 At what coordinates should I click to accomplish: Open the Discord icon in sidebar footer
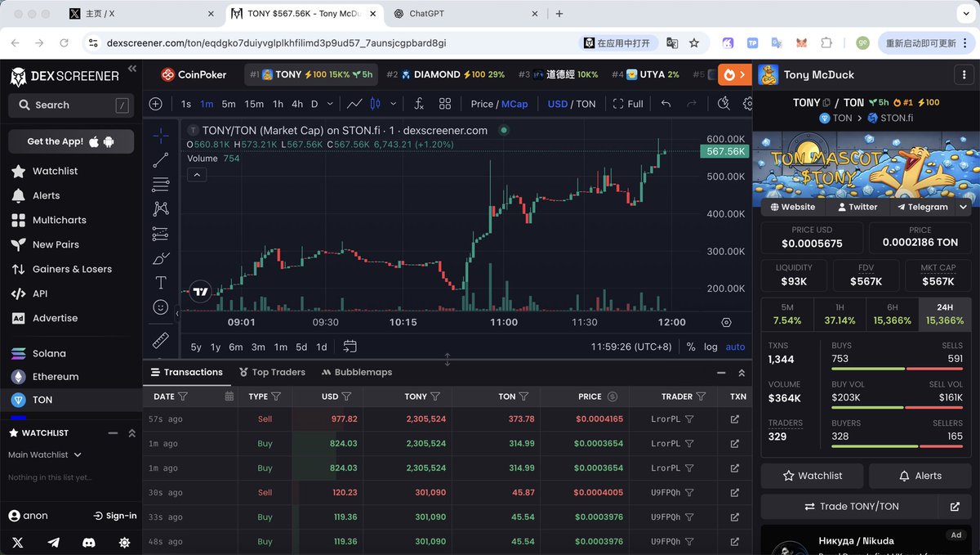89,542
